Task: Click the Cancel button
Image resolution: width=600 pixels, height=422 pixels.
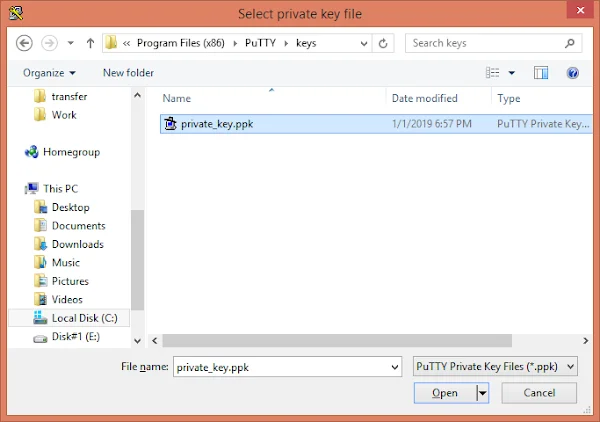Action: [x=539, y=393]
